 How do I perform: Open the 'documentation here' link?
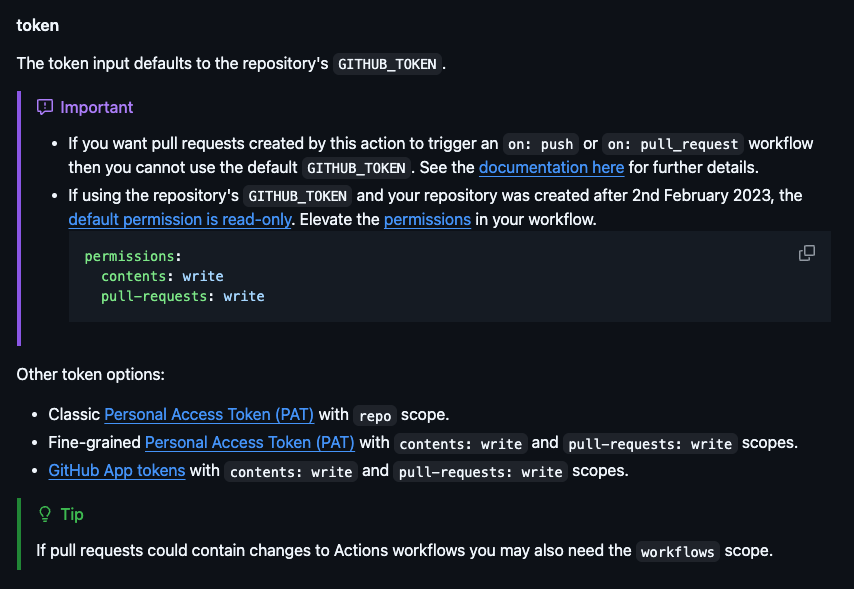(551, 167)
